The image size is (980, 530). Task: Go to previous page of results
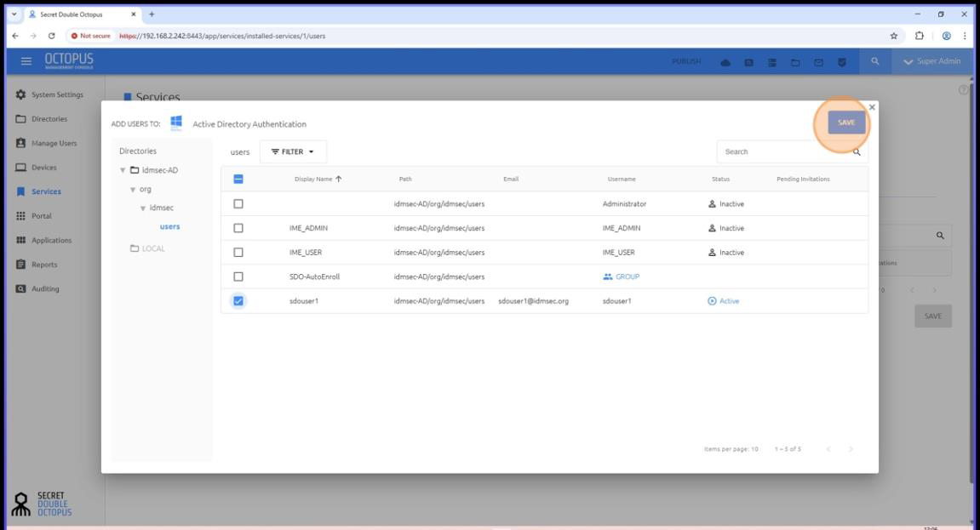(x=828, y=449)
